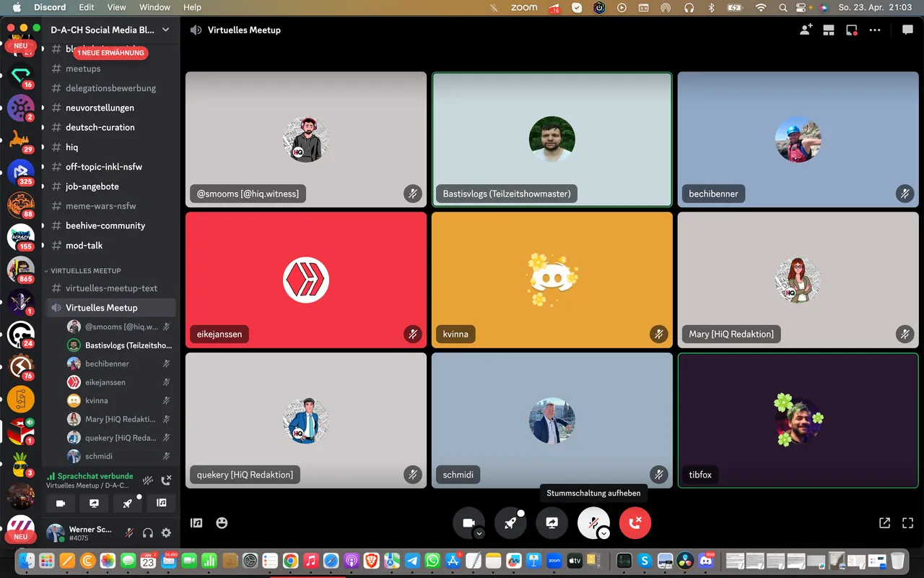This screenshot has height=578, width=924.
Task: Launch activity rocket in sidebar voice panel
Action: [128, 503]
